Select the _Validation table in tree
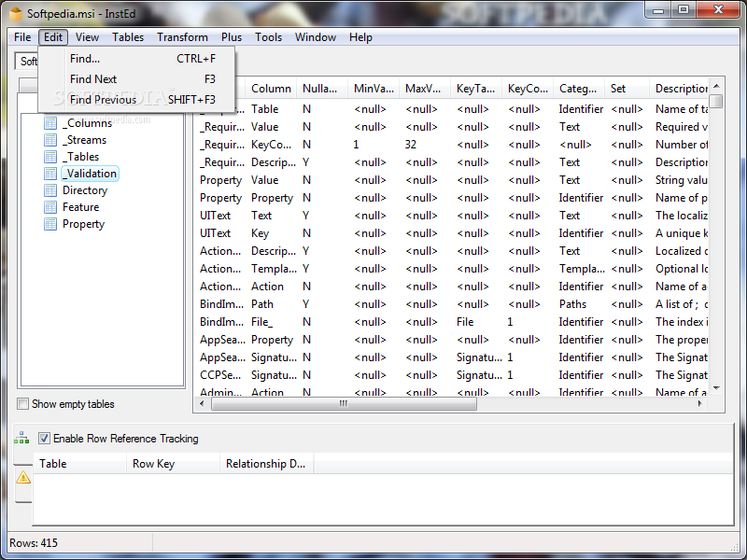Viewport: 747px width, 560px height. pyautogui.click(x=90, y=174)
